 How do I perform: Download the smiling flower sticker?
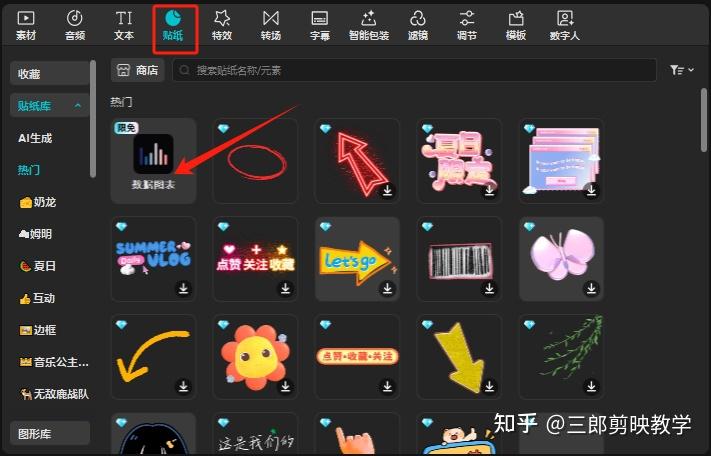click(x=285, y=386)
